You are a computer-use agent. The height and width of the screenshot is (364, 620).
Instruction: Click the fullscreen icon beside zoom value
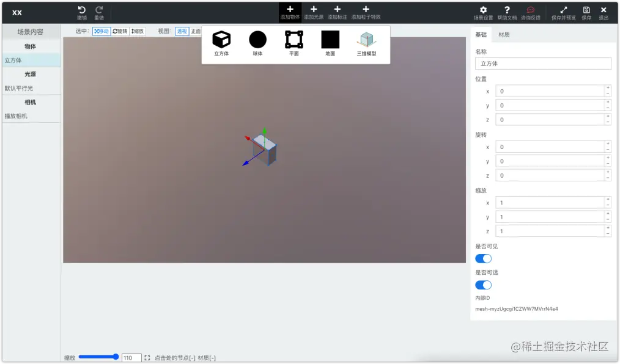(x=147, y=358)
